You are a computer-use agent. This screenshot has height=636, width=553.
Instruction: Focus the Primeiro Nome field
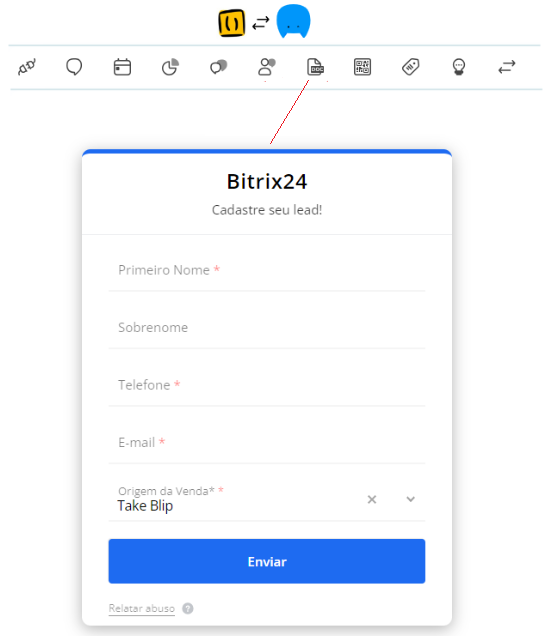point(267,271)
